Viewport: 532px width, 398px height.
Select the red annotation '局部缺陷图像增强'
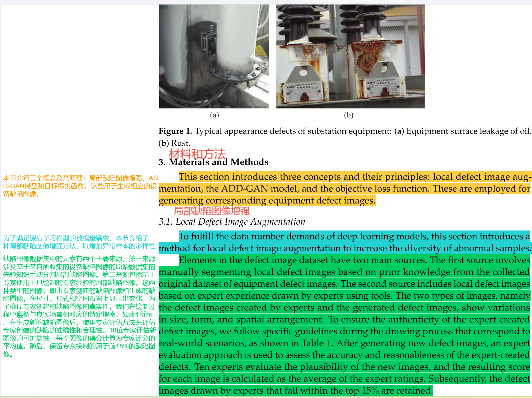pos(212,211)
